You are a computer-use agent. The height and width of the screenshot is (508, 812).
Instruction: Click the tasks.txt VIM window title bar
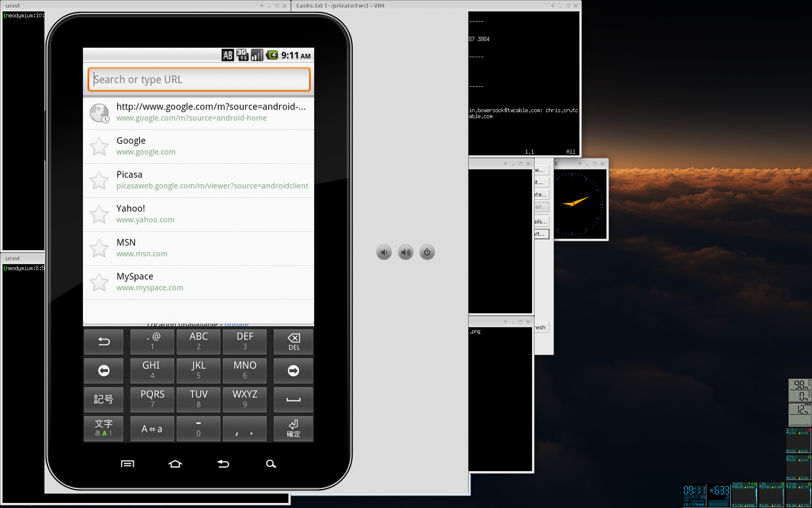tap(436, 6)
